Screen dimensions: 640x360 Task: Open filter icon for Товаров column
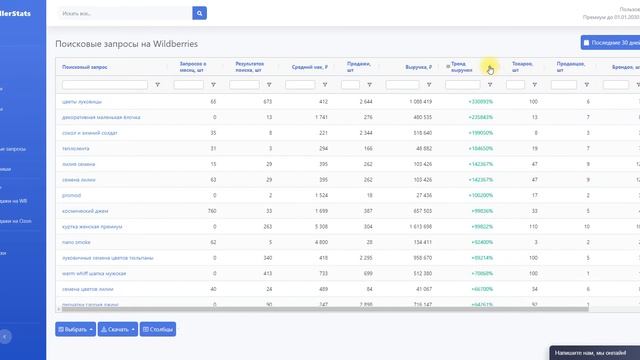click(x=534, y=84)
